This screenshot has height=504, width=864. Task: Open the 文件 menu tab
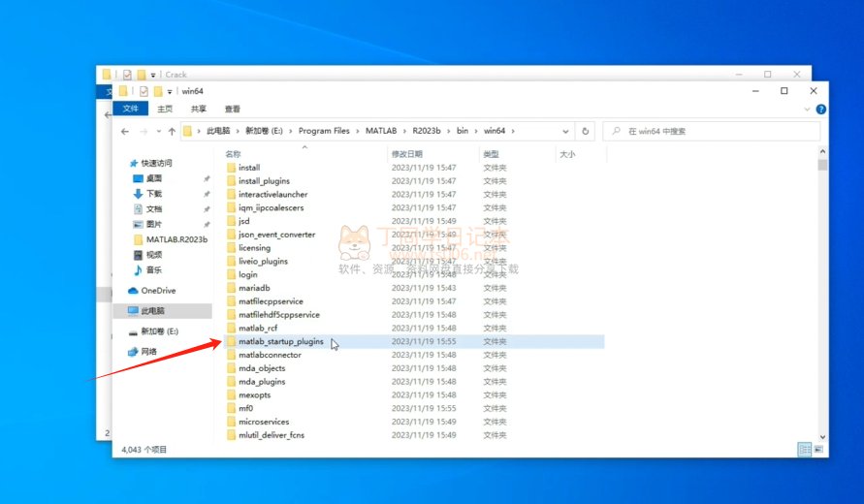click(x=130, y=110)
